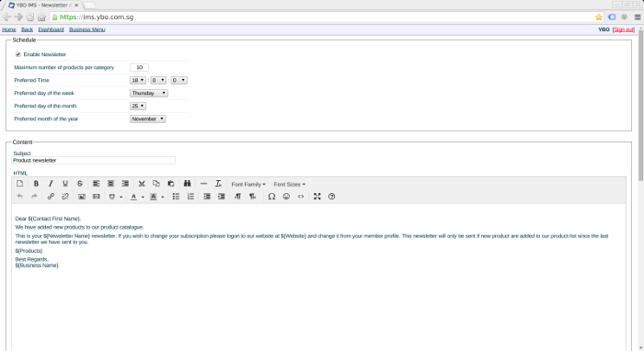644x351 pixels.
Task: Copy selection using editor toolbar
Action: coord(156,184)
